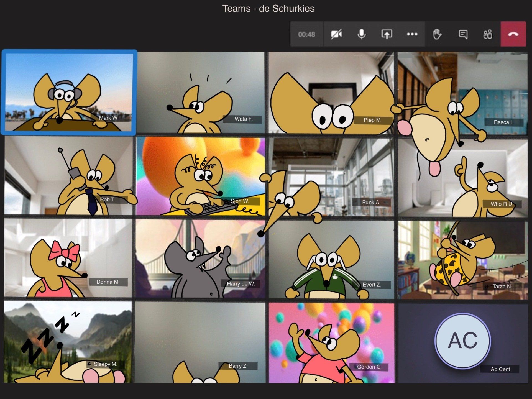This screenshot has width=532, height=399.
Task: Open the more actions ellipsis menu
Action: coord(412,34)
